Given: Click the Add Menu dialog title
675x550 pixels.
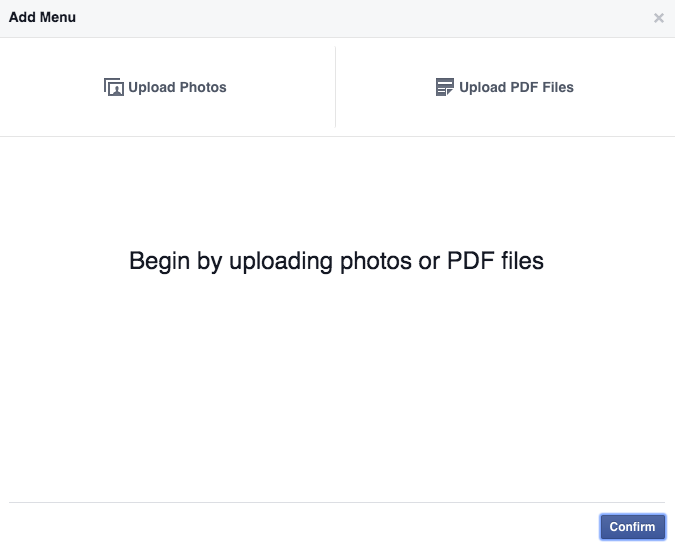Looking at the screenshot, I should (42, 17).
